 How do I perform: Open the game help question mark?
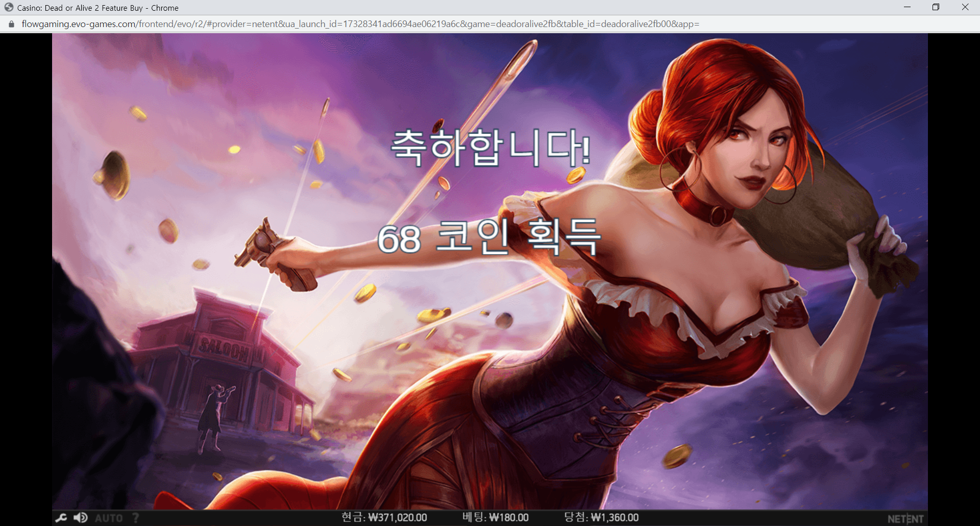click(136, 518)
